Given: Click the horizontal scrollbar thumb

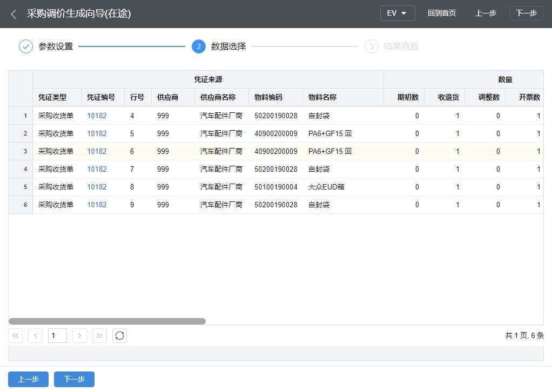Looking at the screenshot, I should pos(107,321).
